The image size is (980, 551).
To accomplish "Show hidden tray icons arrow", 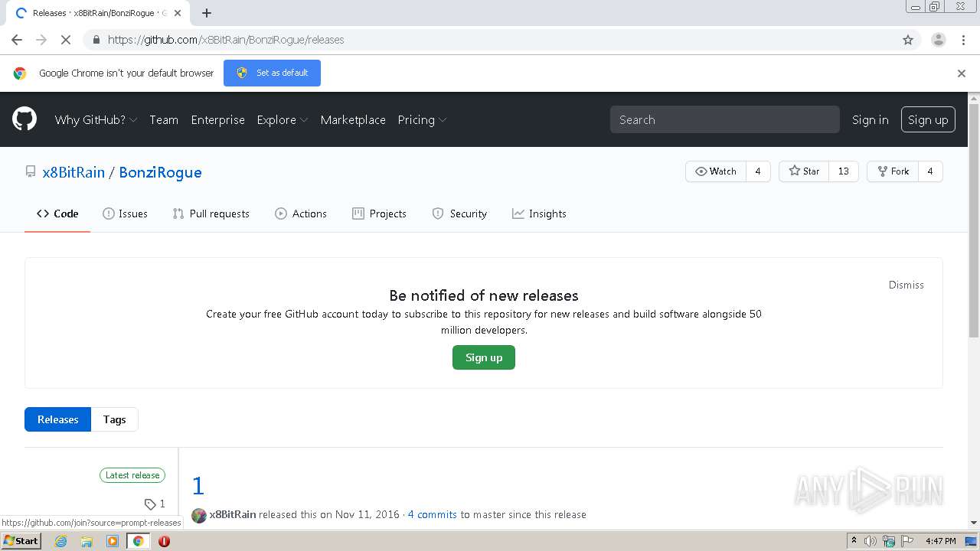I will pos(854,541).
